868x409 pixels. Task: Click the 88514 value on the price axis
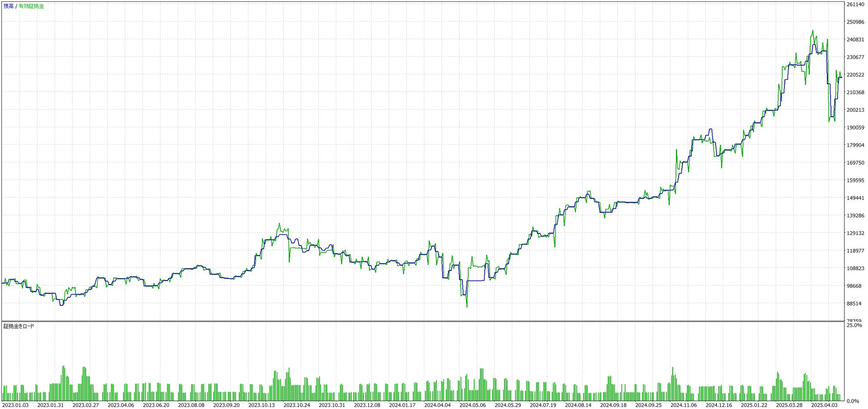[854, 304]
